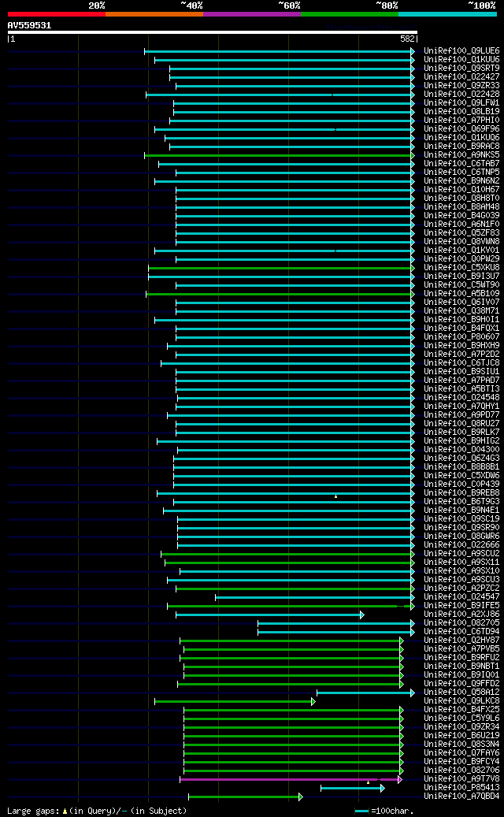Open hit UniRef100_Q10H67 label

461,190
